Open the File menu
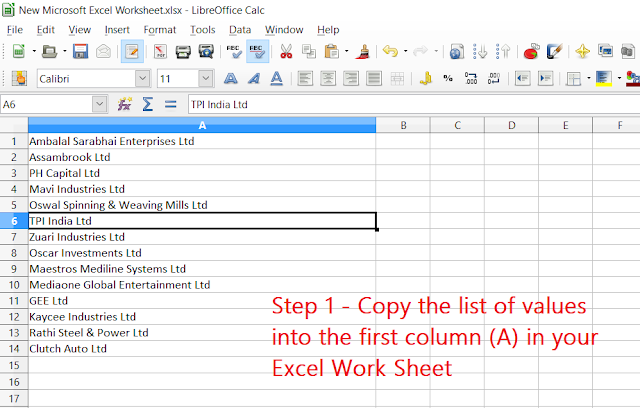The image size is (640, 408). coord(15,30)
